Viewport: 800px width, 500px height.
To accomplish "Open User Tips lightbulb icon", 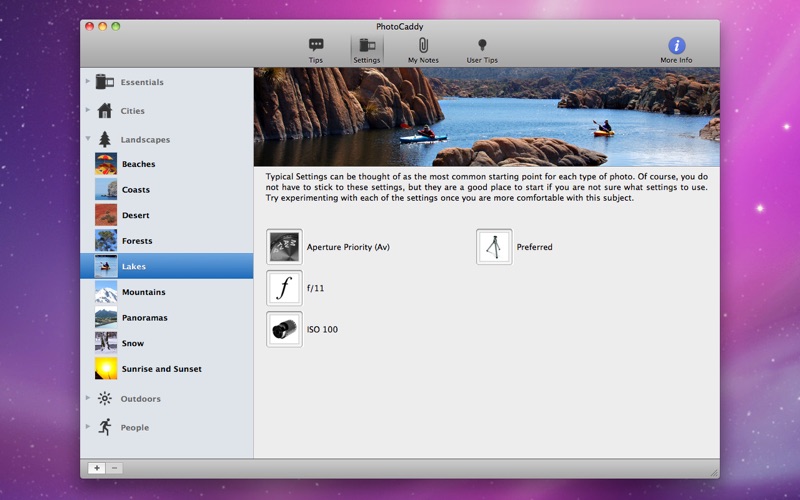I will pyautogui.click(x=482, y=45).
